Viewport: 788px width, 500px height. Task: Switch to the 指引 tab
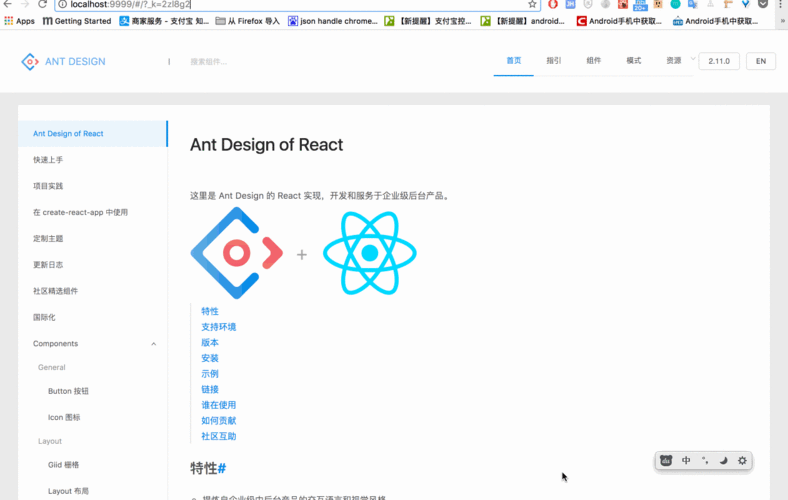(554, 61)
